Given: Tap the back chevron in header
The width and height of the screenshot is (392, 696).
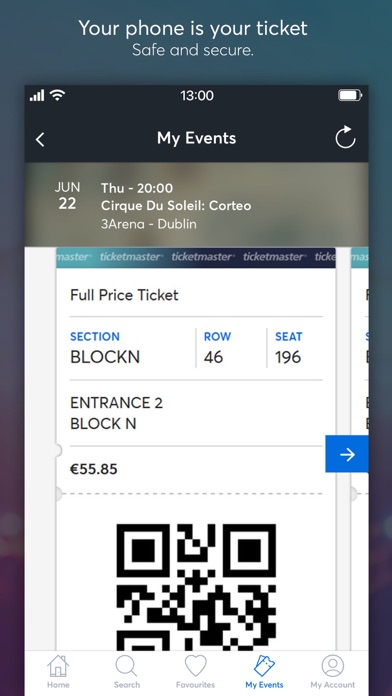Looking at the screenshot, I should point(40,139).
